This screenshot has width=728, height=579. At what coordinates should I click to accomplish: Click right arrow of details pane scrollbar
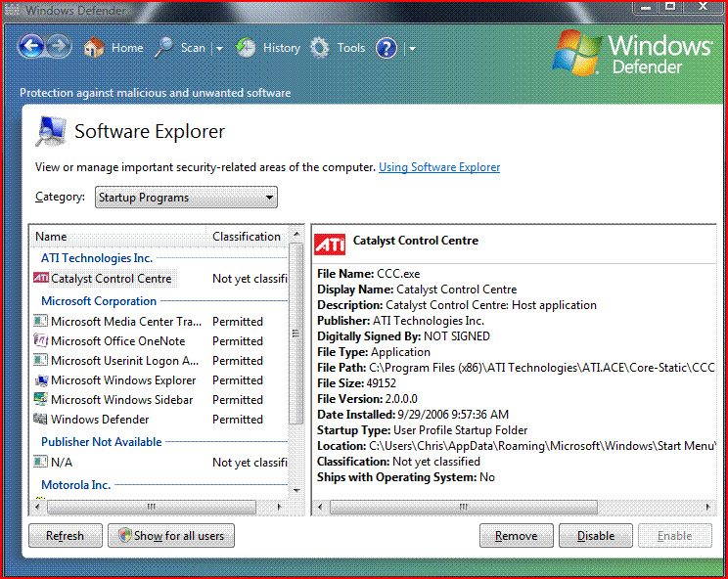(707, 507)
